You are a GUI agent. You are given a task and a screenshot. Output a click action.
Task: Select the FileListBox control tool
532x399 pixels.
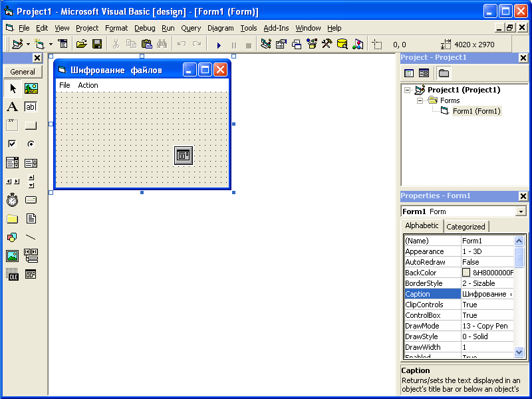point(31,219)
